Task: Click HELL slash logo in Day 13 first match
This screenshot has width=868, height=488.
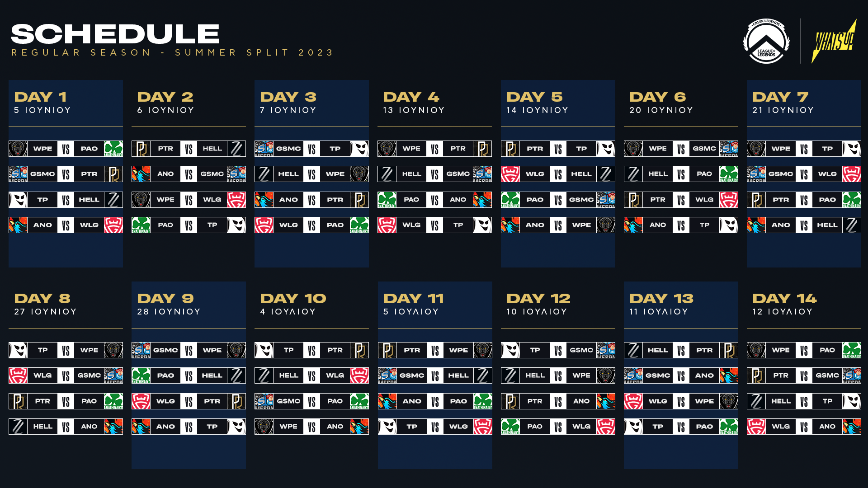Action: (633, 350)
